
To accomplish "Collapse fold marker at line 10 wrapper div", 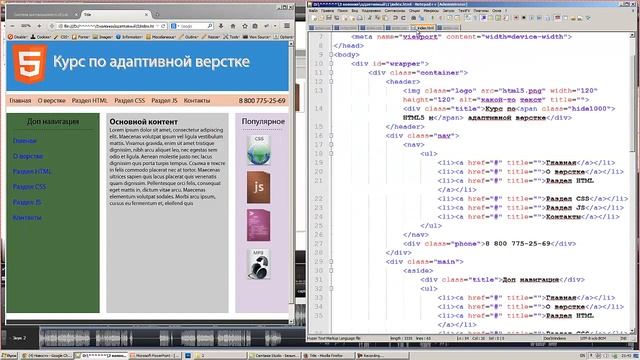I will click(331, 64).
